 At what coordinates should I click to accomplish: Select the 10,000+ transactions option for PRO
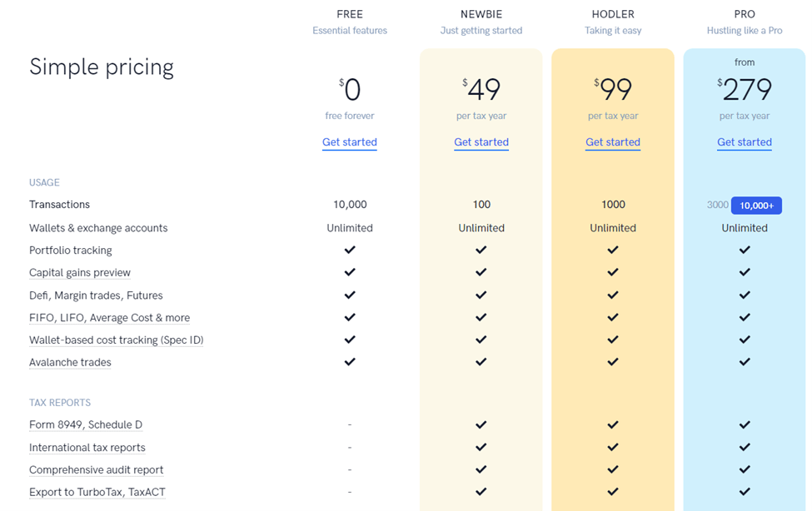[x=756, y=206]
